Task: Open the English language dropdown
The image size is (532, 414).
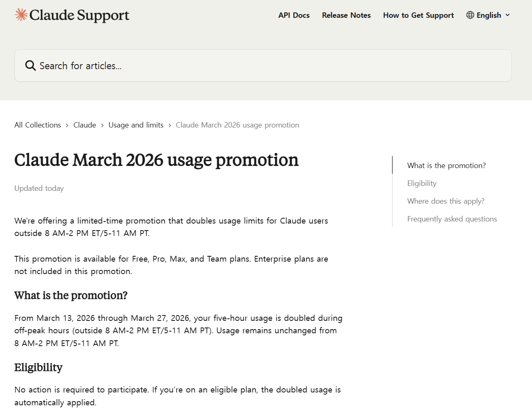Action: click(488, 15)
